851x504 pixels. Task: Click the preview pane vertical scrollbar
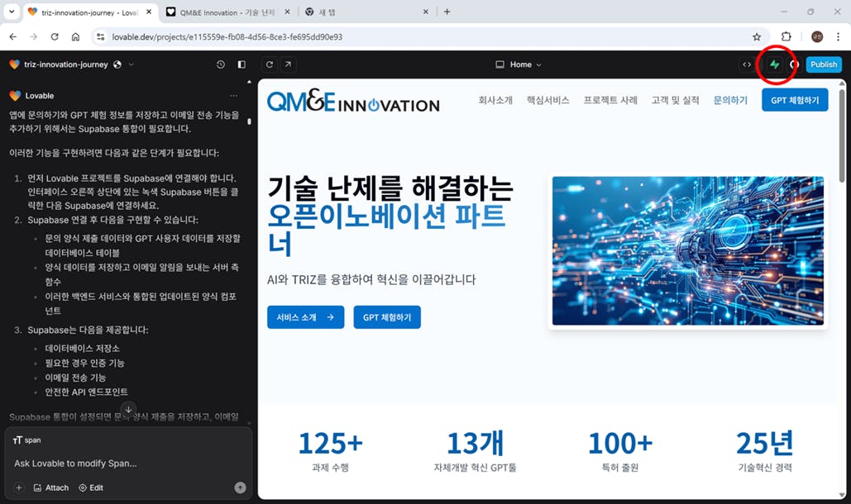(842, 136)
